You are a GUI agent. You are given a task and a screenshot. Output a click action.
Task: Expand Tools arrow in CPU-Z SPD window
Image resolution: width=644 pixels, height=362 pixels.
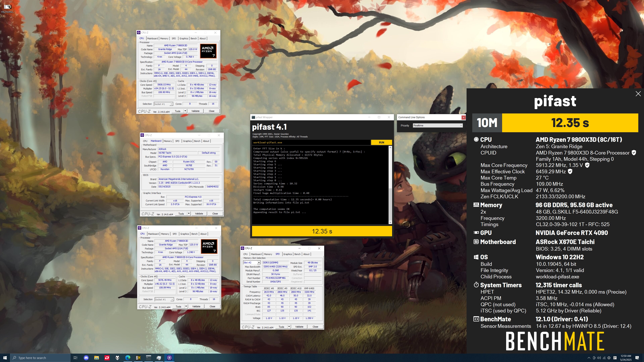(x=289, y=326)
